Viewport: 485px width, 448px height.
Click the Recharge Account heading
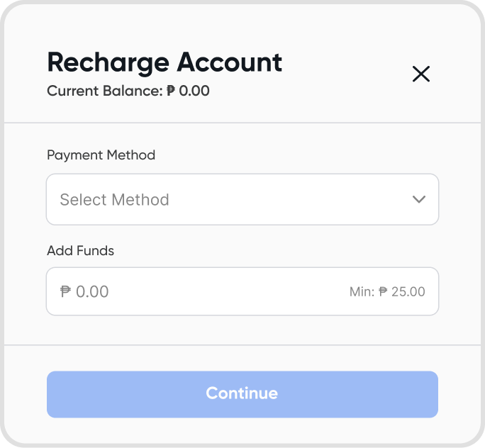(x=165, y=63)
